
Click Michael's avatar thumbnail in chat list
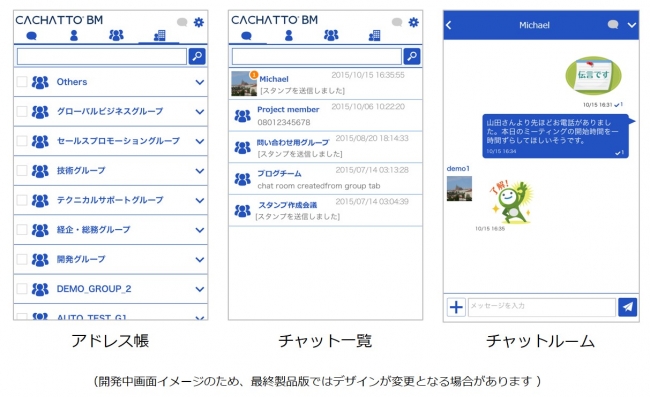click(243, 84)
